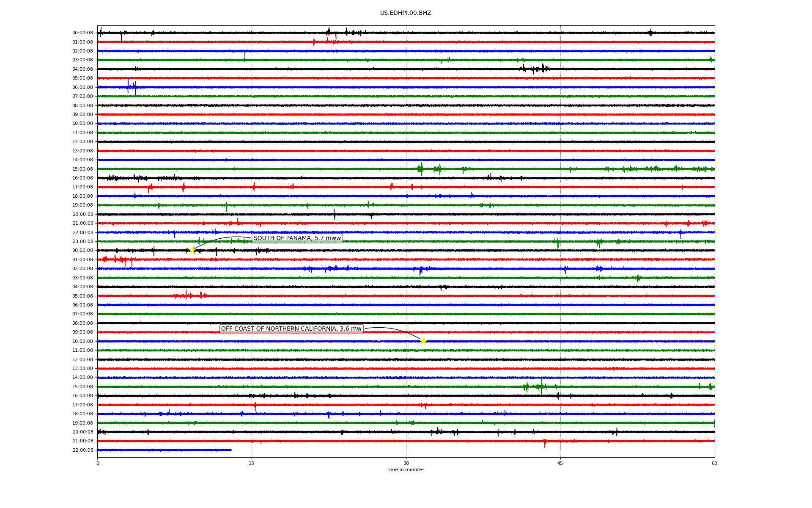Click the x-axis tick label 0
The image size is (812, 508).
(98, 463)
